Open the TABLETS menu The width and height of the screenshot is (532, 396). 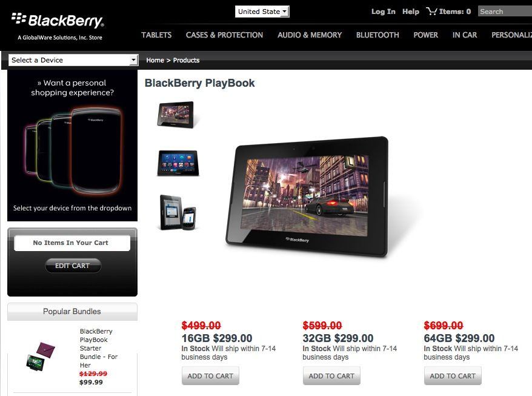pyautogui.click(x=156, y=35)
